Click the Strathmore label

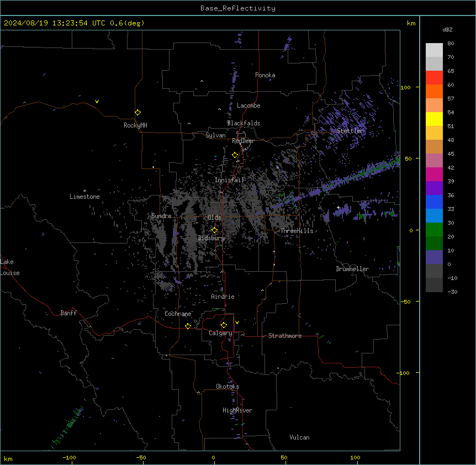[x=285, y=336]
